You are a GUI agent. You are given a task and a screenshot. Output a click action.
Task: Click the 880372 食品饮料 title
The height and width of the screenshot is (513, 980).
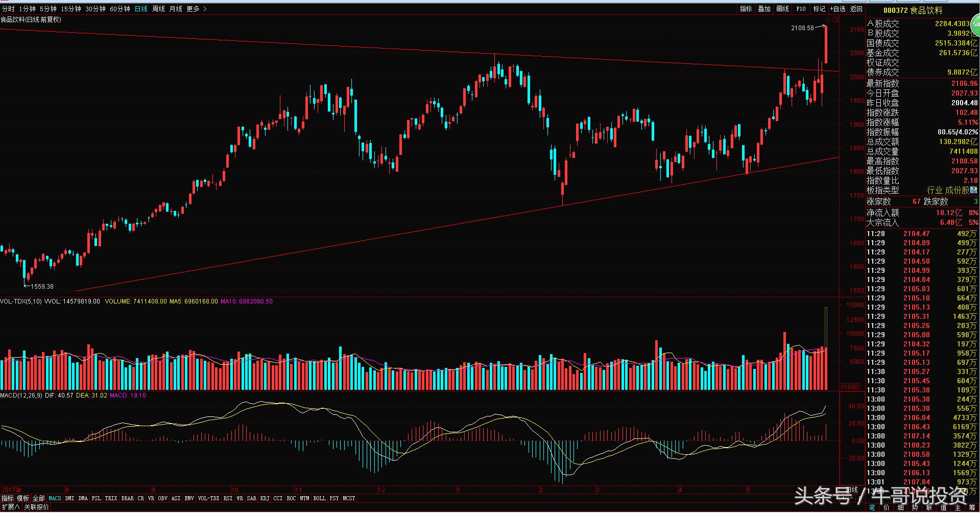913,10
